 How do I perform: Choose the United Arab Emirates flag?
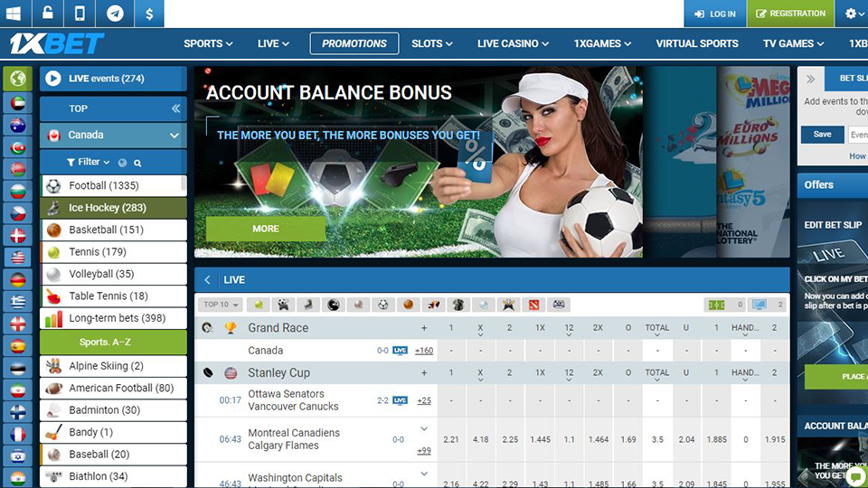[18, 103]
